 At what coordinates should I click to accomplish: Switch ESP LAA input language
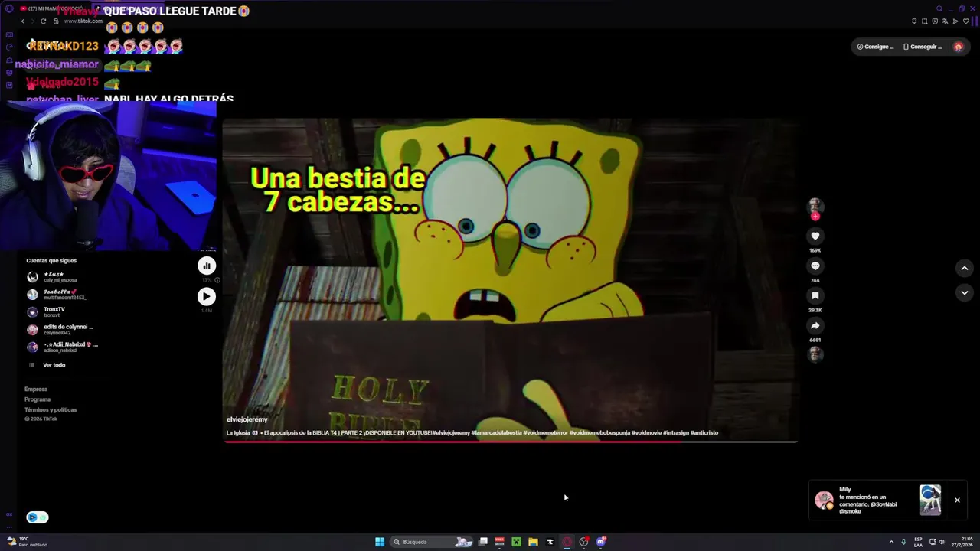918,542
